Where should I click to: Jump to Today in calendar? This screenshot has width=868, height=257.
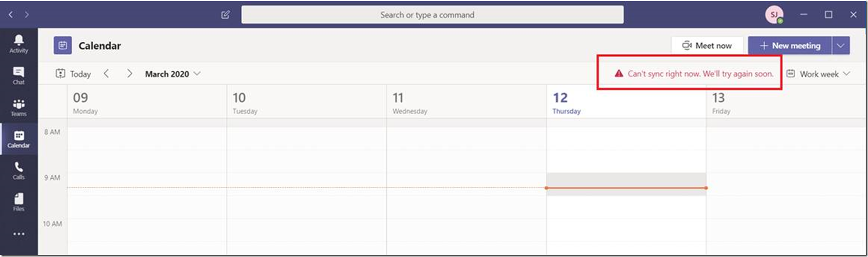point(73,74)
